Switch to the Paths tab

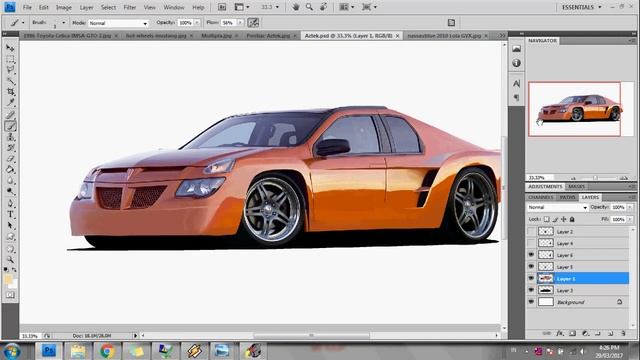(x=567, y=197)
